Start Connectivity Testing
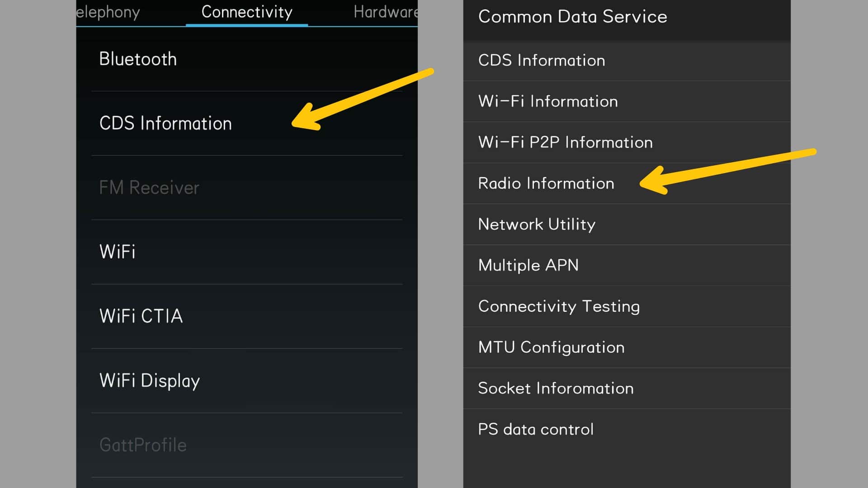The height and width of the screenshot is (488, 868). 559,306
